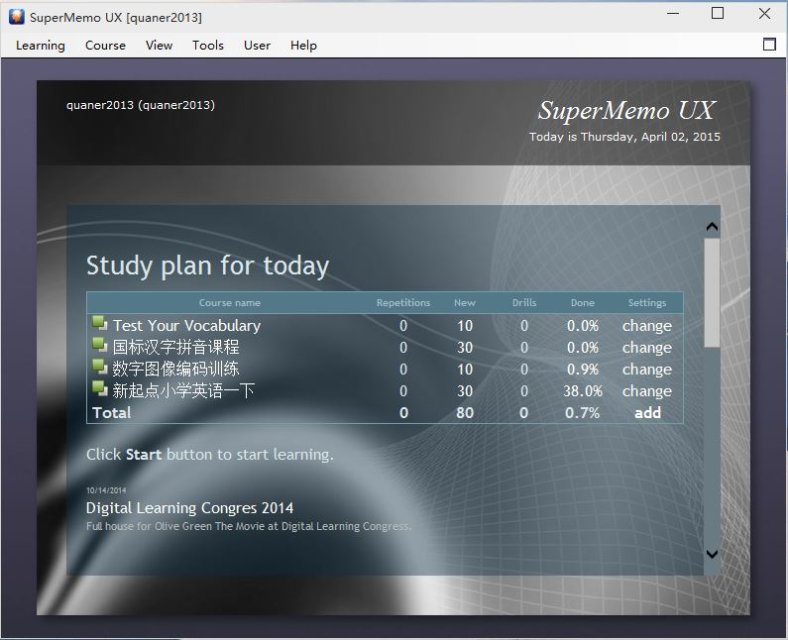Click the Course name column header
This screenshot has width=788, height=640.
coord(230,303)
